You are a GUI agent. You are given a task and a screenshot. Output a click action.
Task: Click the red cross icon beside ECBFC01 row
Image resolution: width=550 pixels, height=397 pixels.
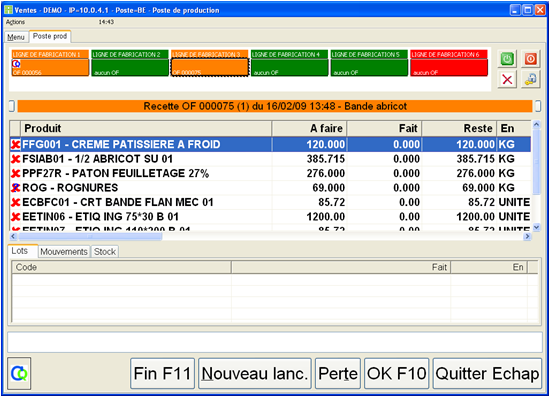15,202
